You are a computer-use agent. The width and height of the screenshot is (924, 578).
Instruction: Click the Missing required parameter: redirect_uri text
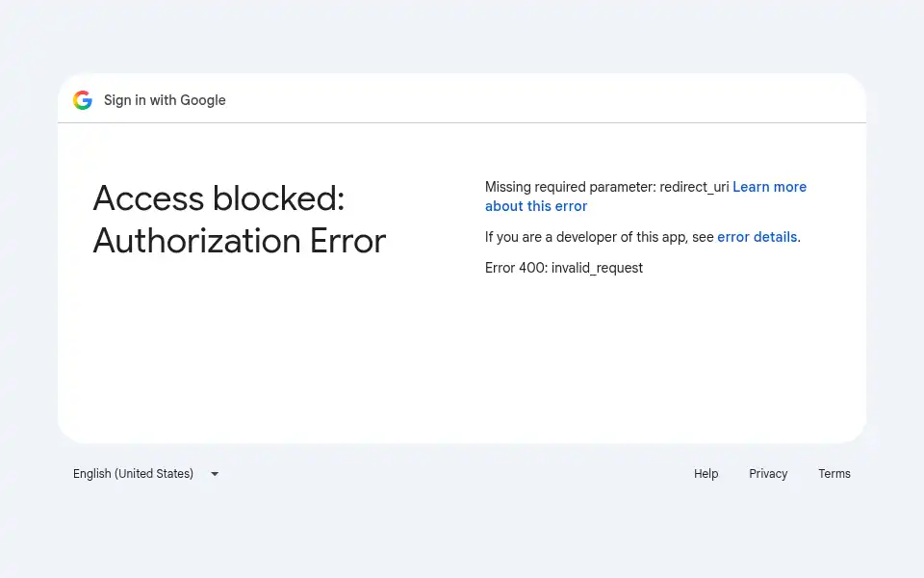coord(606,187)
